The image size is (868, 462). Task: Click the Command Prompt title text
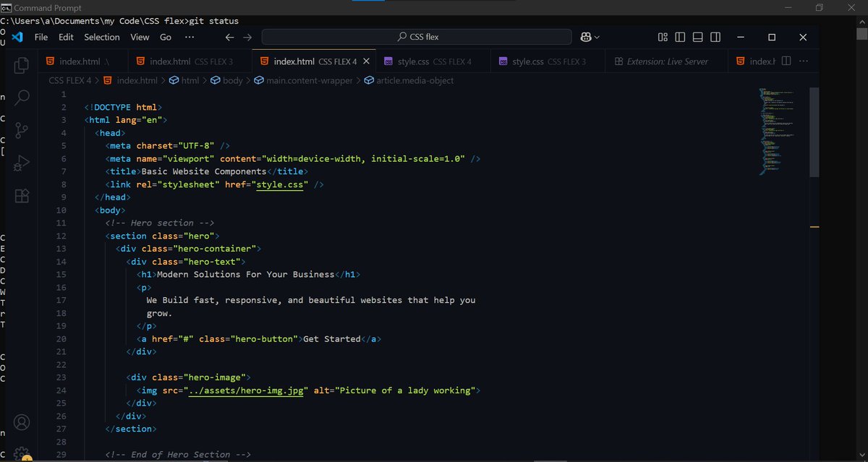click(x=48, y=7)
